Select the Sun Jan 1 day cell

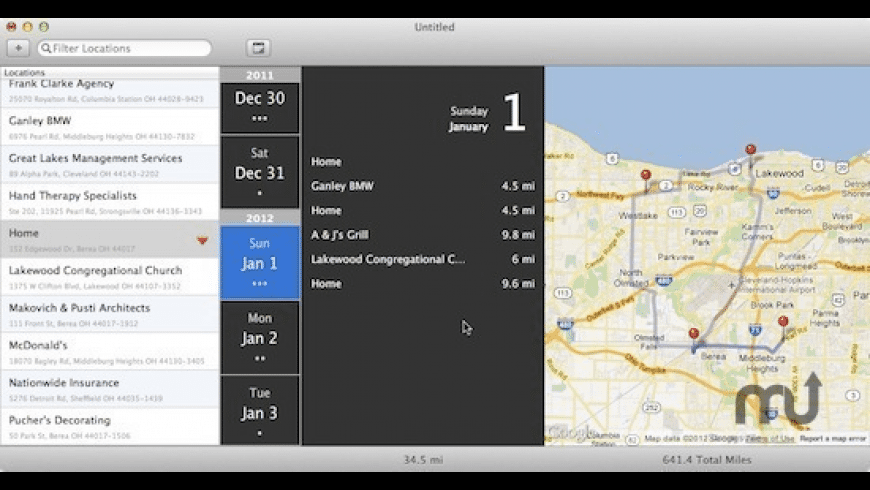(260, 262)
